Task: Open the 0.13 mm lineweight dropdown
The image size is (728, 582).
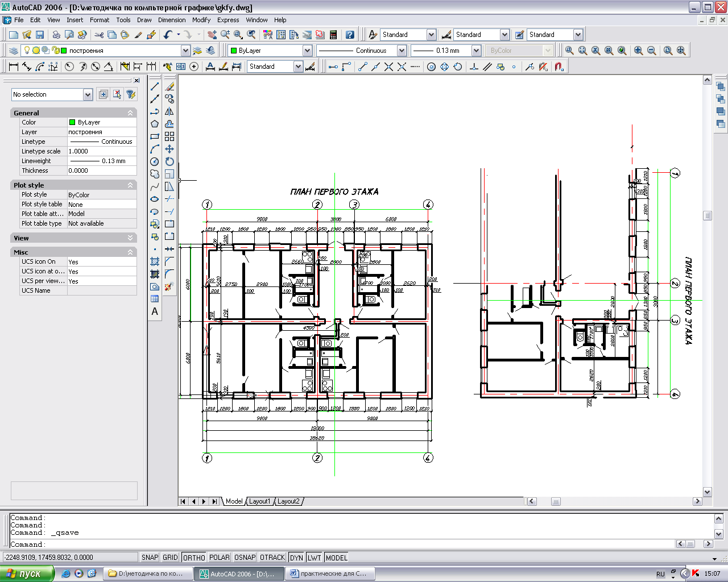Action: click(476, 51)
